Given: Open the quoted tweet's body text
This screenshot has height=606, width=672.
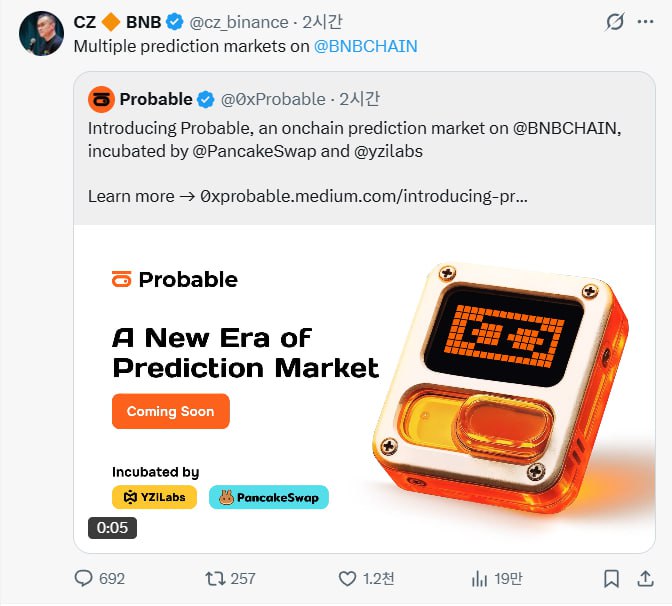Looking at the screenshot, I should pos(300,139).
